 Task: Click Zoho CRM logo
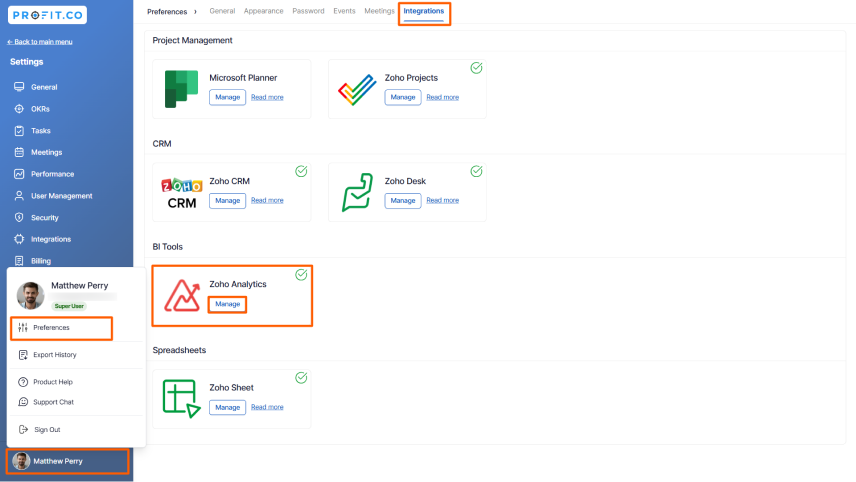[182, 193]
